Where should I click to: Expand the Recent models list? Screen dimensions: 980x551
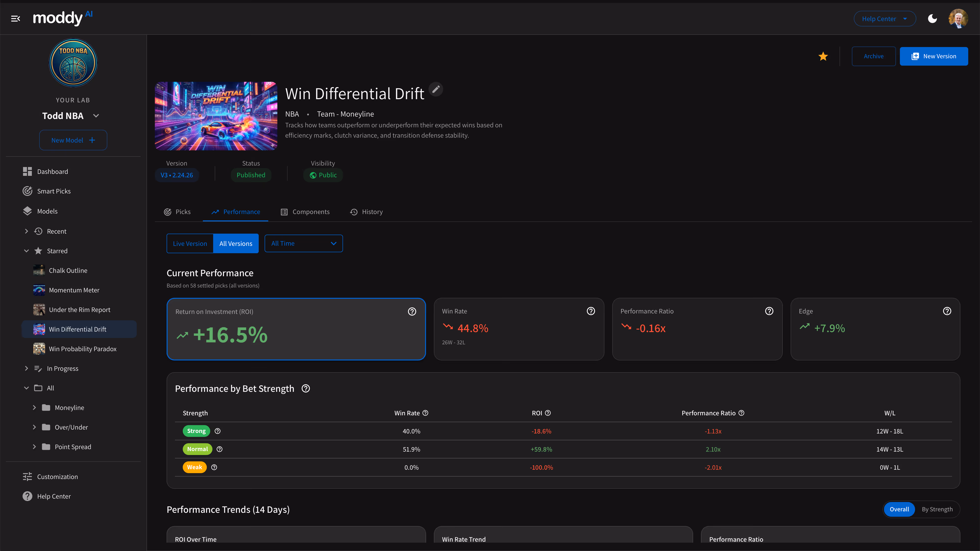[x=27, y=231]
